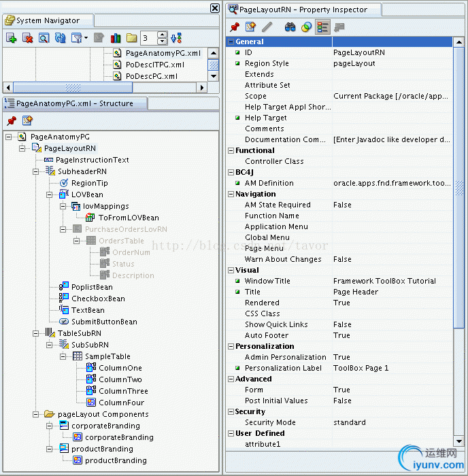Select the SubmitButtonBean item icon

(x=64, y=322)
